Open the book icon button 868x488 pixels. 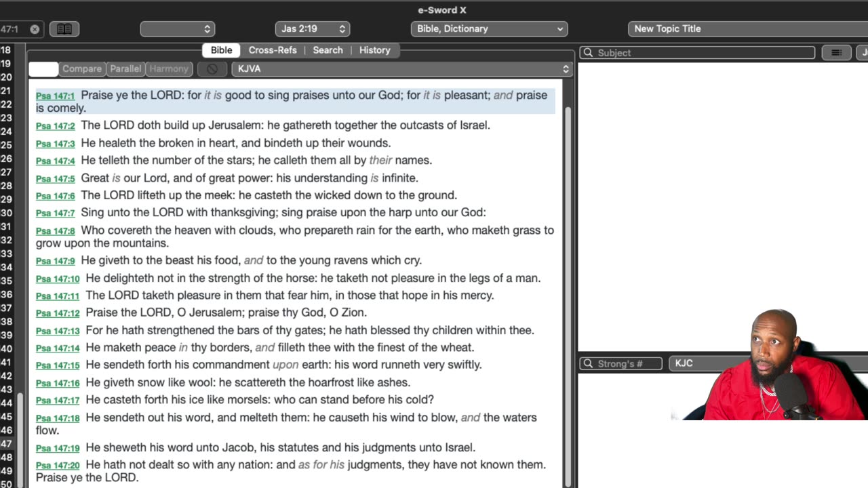[64, 29]
